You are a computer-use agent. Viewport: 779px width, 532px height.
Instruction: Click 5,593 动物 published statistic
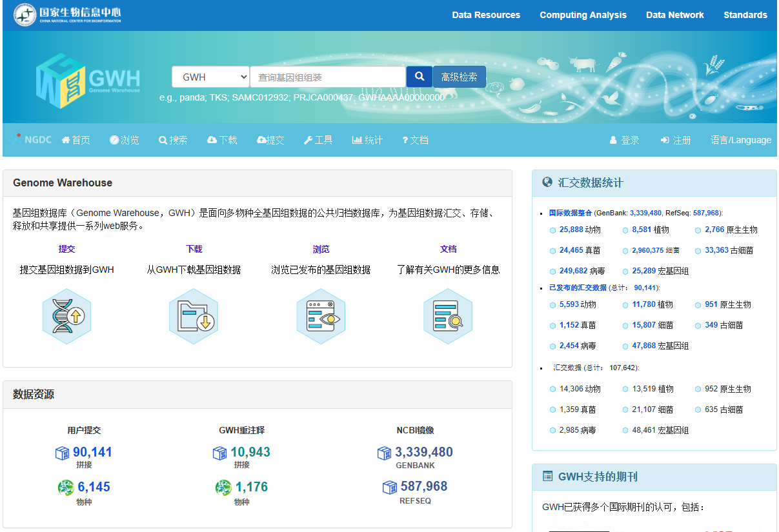tap(578, 304)
